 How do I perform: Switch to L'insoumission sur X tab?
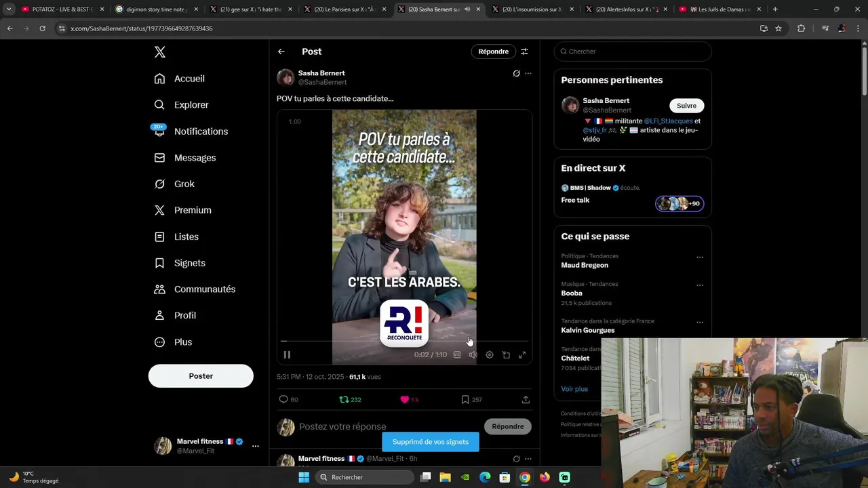532,9
